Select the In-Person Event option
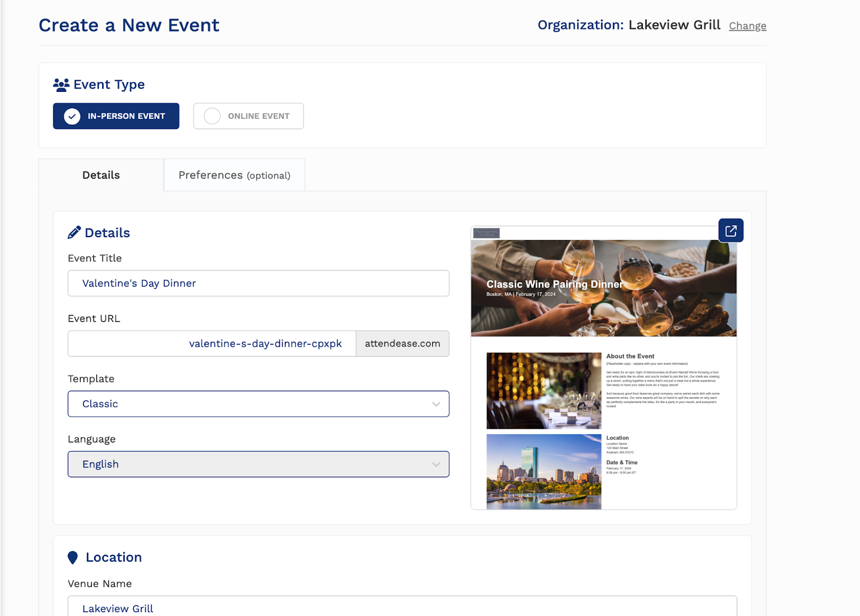 click(116, 116)
